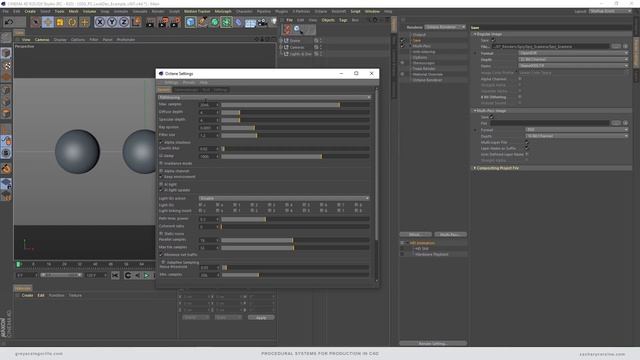Click the Floor environment icon in the toolbar
640x360 pixels.
pyautogui.click(x=250, y=22)
